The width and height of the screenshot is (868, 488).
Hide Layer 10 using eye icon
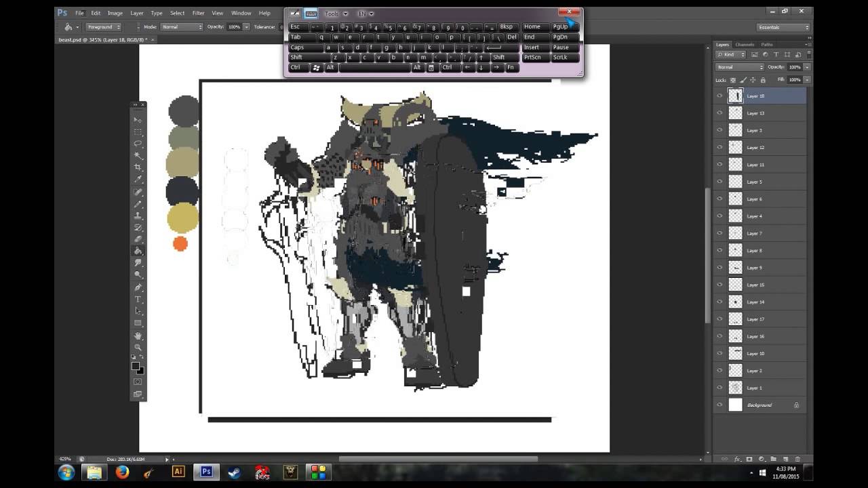[x=719, y=353]
